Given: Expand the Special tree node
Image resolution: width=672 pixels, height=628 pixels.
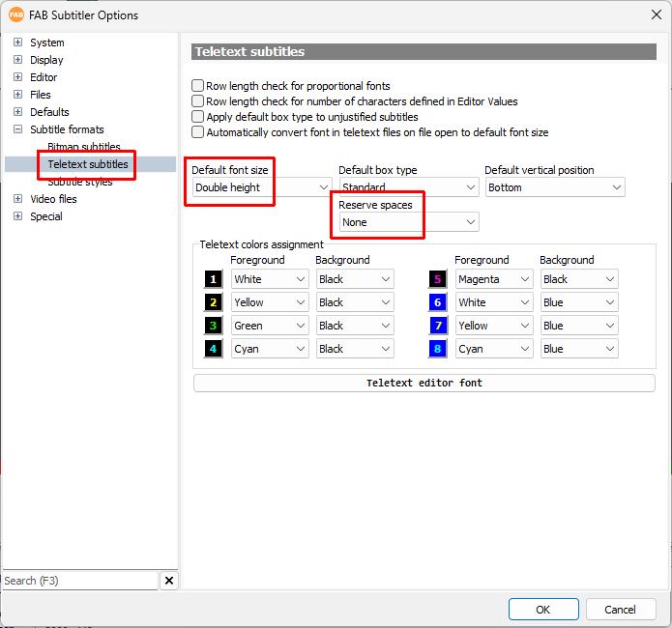Looking at the screenshot, I should point(17,215).
